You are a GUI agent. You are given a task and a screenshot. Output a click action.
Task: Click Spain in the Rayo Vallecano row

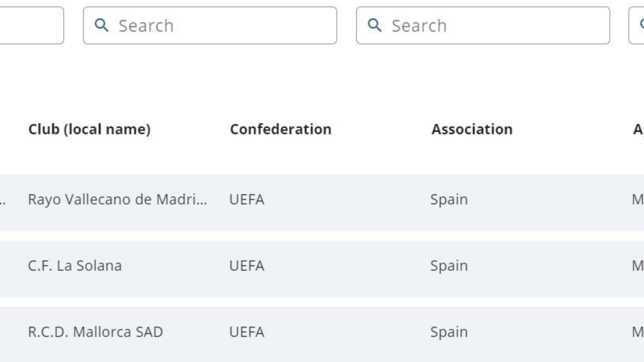tap(449, 200)
